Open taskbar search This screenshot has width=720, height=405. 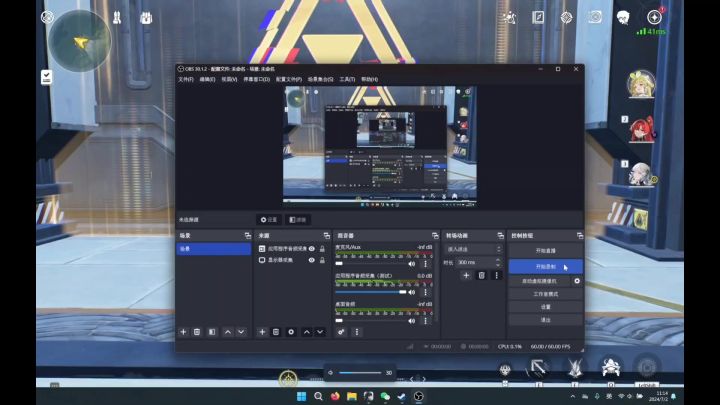318,396
